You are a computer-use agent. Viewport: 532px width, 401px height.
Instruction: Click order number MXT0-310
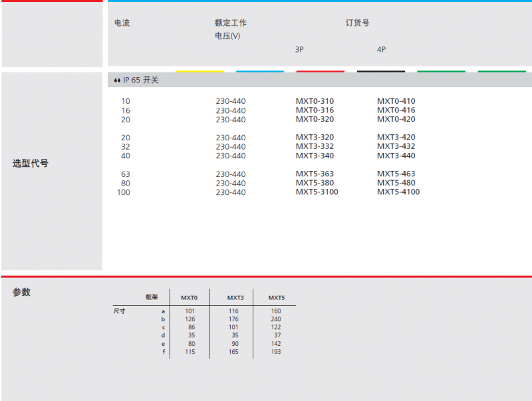point(315,101)
